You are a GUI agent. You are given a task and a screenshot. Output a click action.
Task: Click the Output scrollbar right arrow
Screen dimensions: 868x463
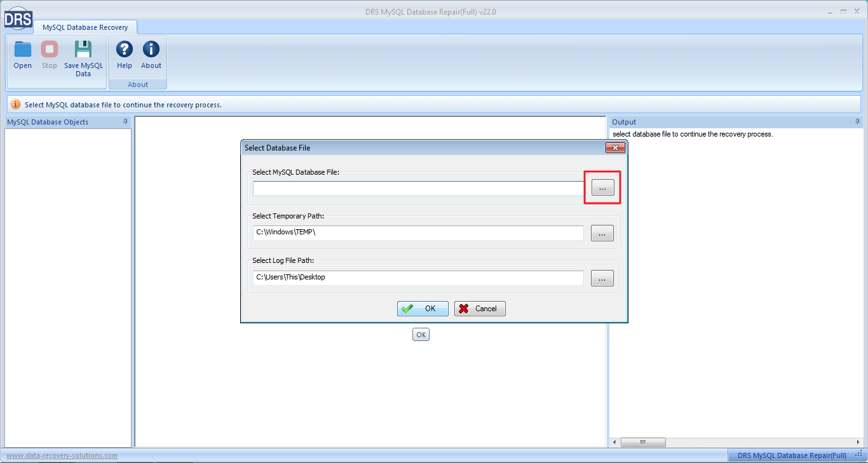pos(858,442)
